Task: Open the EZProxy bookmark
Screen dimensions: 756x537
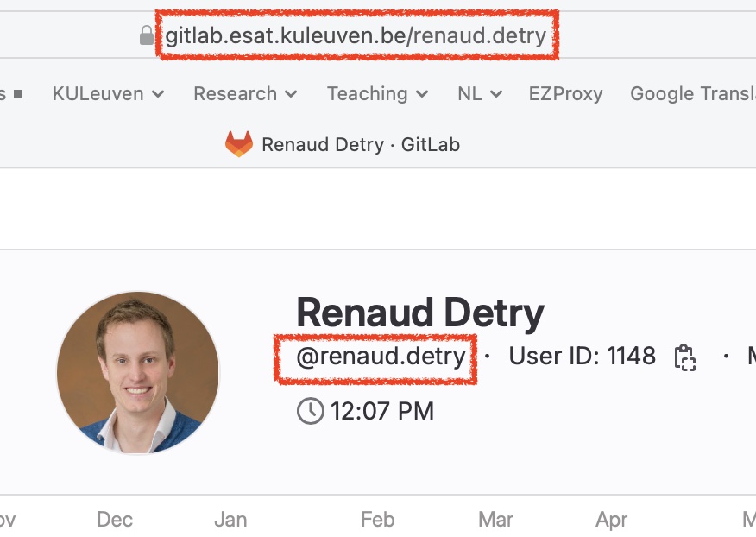Action: click(x=565, y=93)
